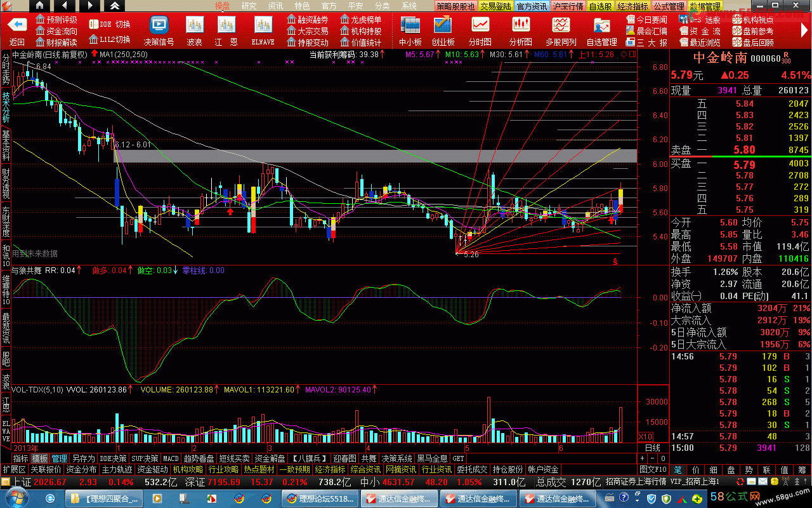Click the X10 volume scale label
812x508 pixels.
[x=645, y=436]
